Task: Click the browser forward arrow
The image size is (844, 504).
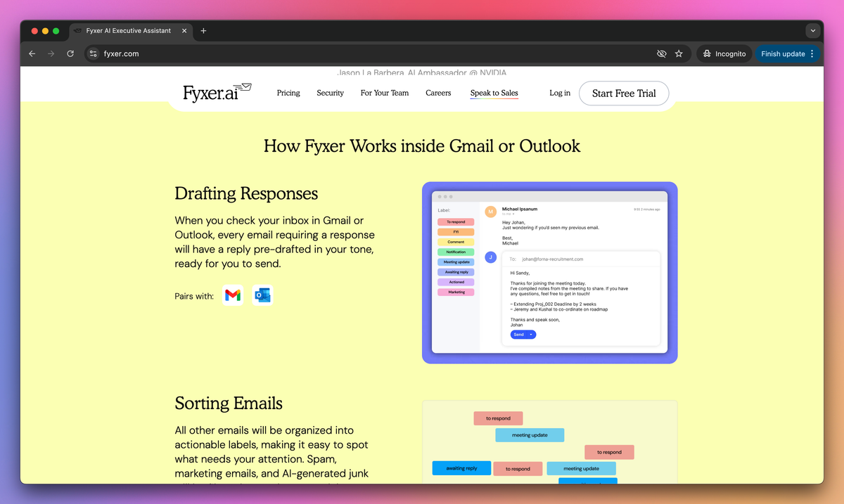Action: coord(51,53)
